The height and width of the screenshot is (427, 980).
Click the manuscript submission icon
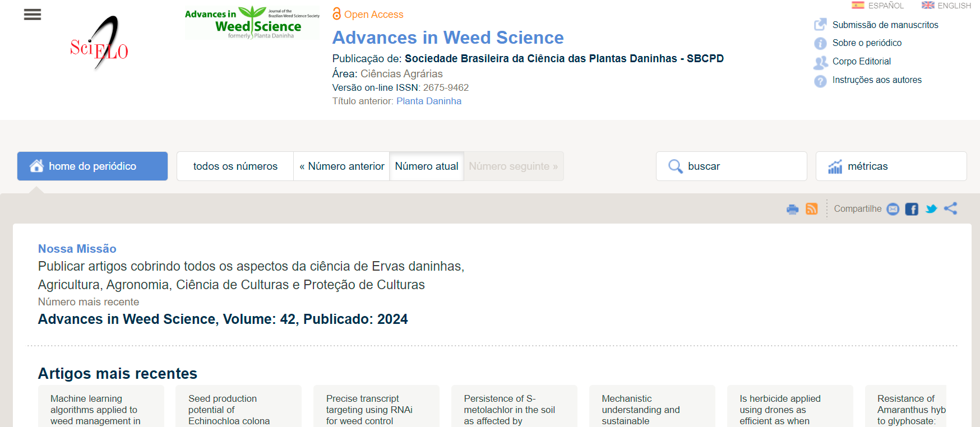click(x=820, y=25)
